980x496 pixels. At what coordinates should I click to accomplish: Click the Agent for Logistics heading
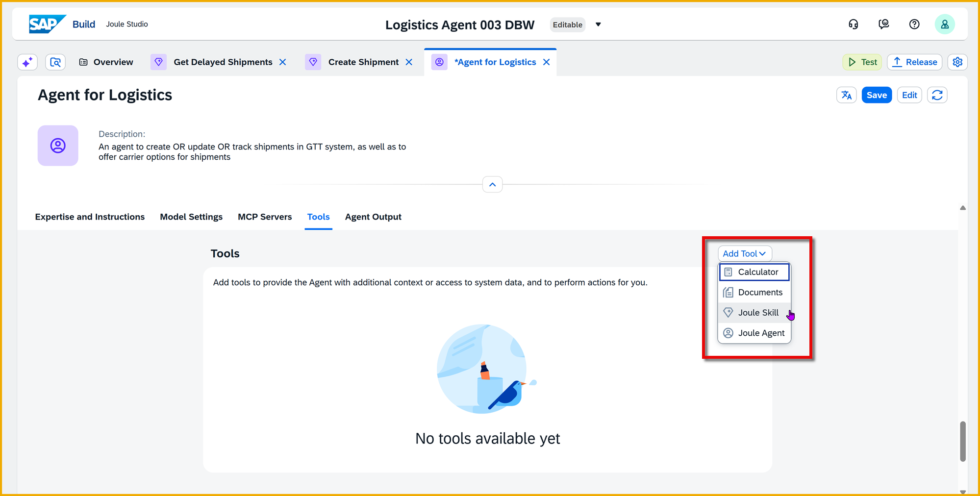pos(105,95)
